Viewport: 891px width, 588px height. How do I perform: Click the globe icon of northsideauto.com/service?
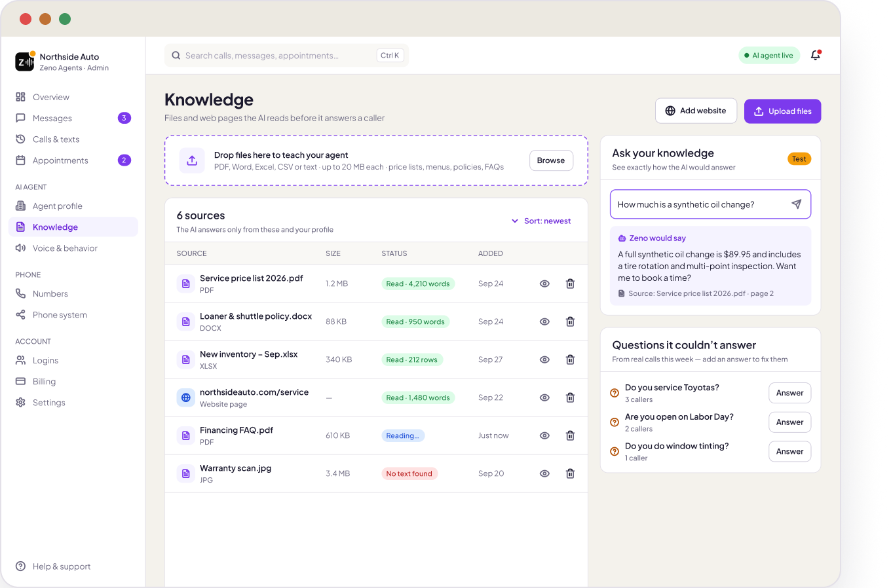tap(186, 397)
